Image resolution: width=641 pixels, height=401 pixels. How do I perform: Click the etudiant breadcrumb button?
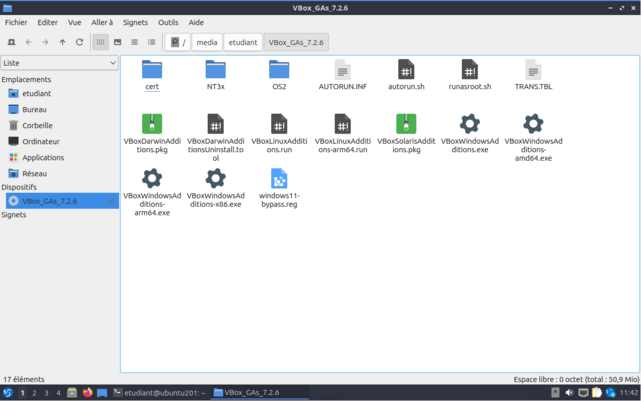click(x=243, y=42)
